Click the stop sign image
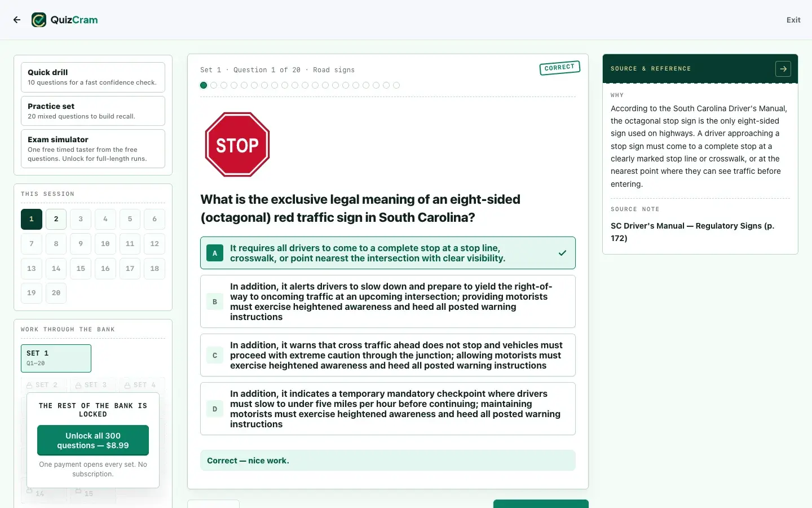The height and width of the screenshot is (508, 812). click(237, 144)
